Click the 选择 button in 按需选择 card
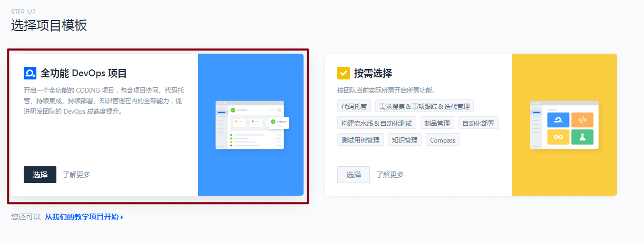 coord(354,175)
